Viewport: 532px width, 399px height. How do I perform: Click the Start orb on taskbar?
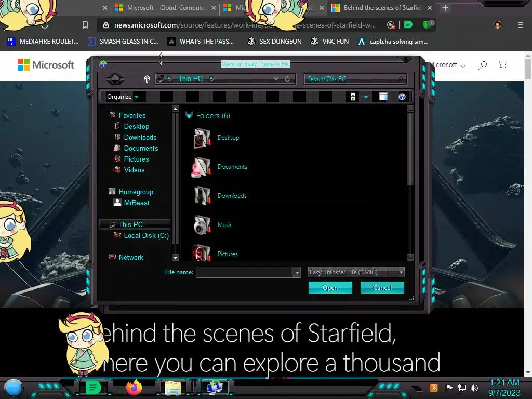pos(14,388)
